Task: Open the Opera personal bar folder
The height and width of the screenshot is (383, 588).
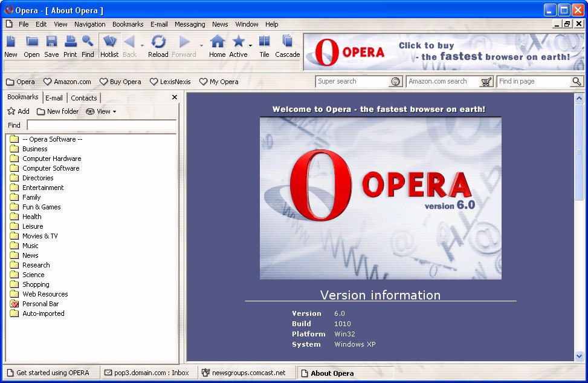Action: click(x=21, y=82)
